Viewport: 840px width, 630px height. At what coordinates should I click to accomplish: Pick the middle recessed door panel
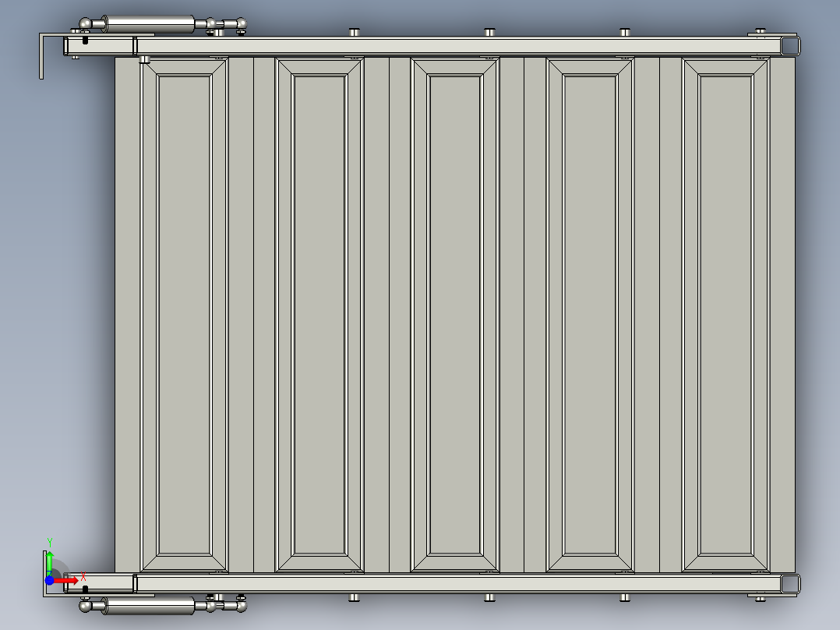coord(455,315)
